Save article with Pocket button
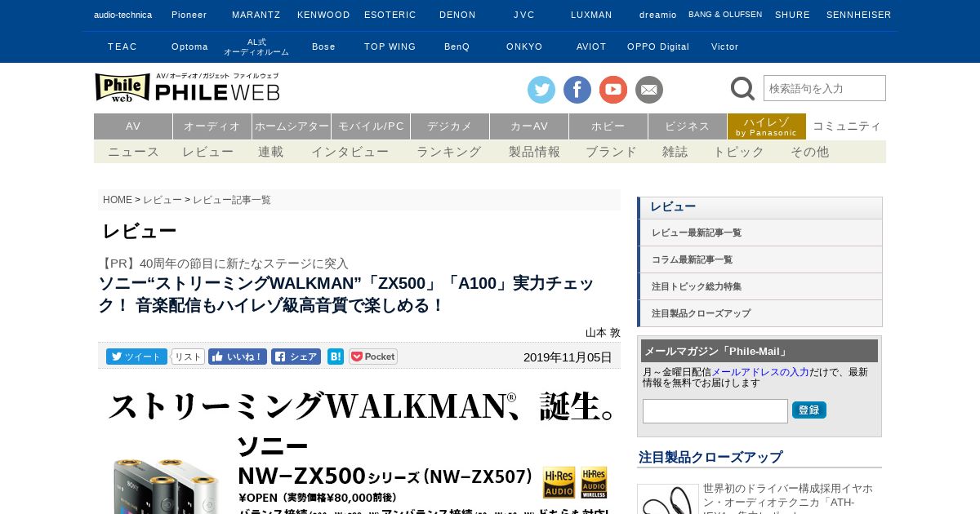This screenshot has width=980, height=514. pos(373,357)
